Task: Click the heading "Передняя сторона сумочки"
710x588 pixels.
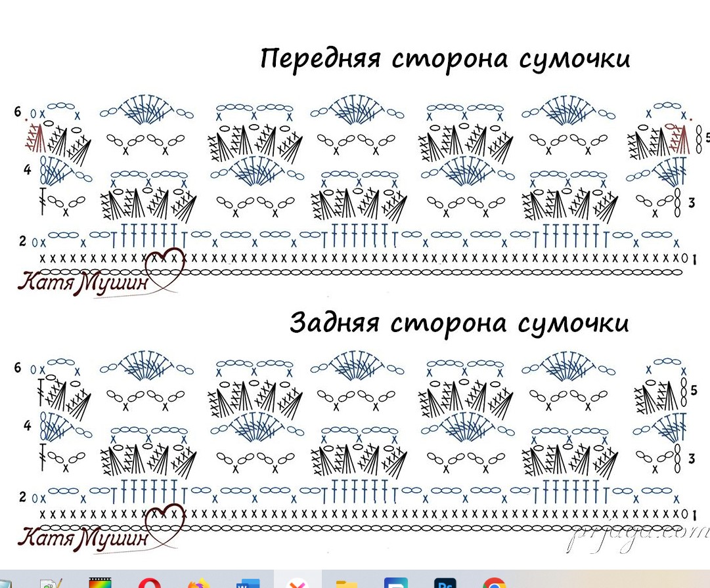Action: (x=445, y=59)
